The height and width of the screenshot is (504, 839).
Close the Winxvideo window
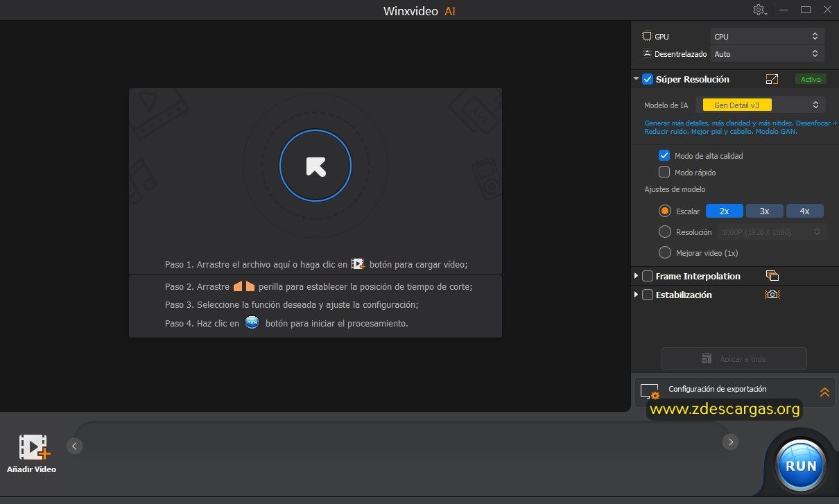[x=827, y=10]
